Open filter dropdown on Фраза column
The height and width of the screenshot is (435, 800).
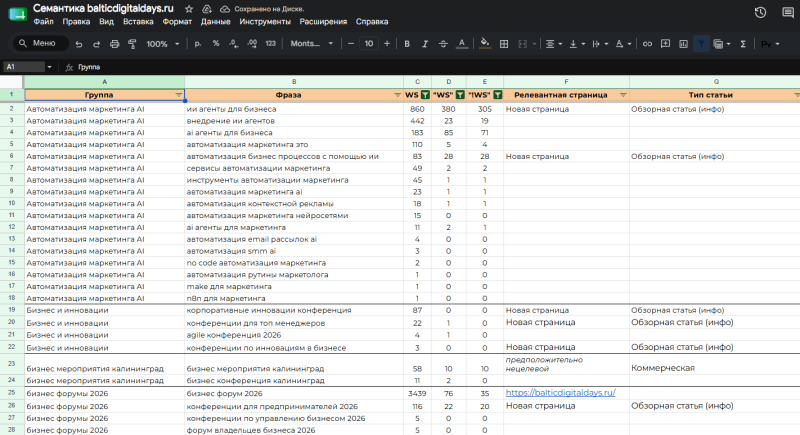pyautogui.click(x=397, y=95)
